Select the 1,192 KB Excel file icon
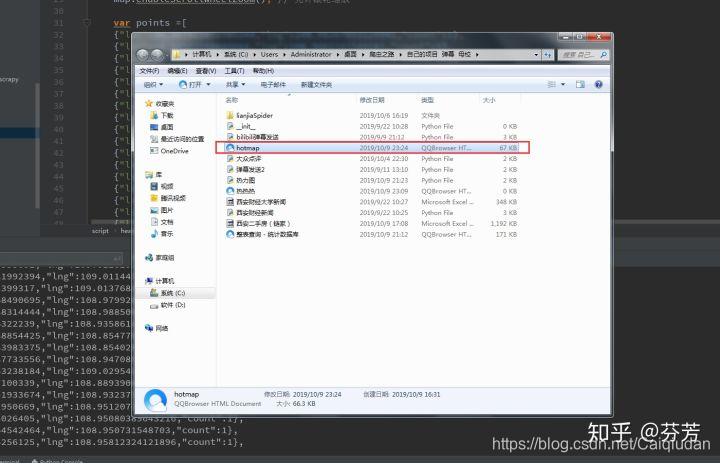The width and height of the screenshot is (720, 463). (230, 223)
